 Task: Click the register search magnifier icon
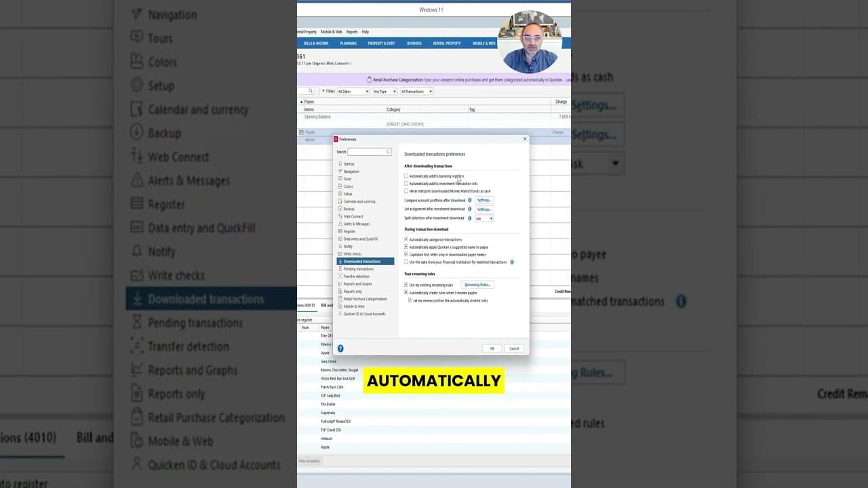(x=311, y=91)
